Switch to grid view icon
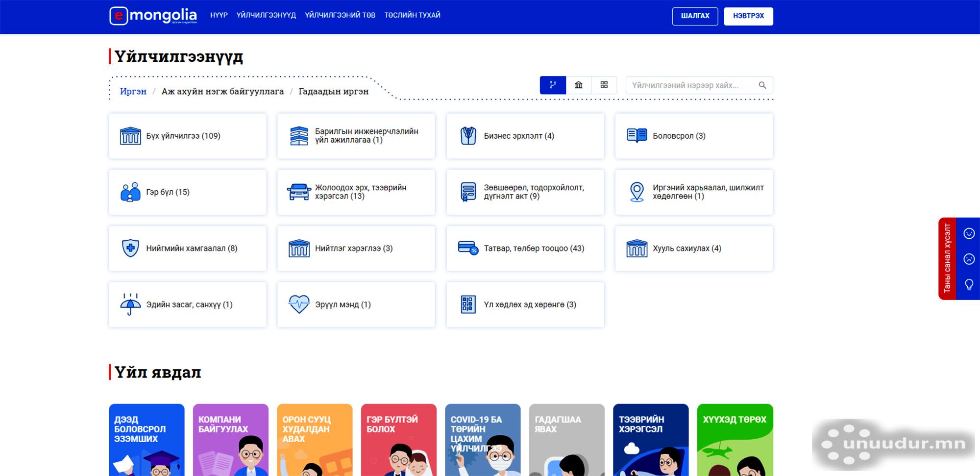This screenshot has height=476, width=980. [604, 85]
